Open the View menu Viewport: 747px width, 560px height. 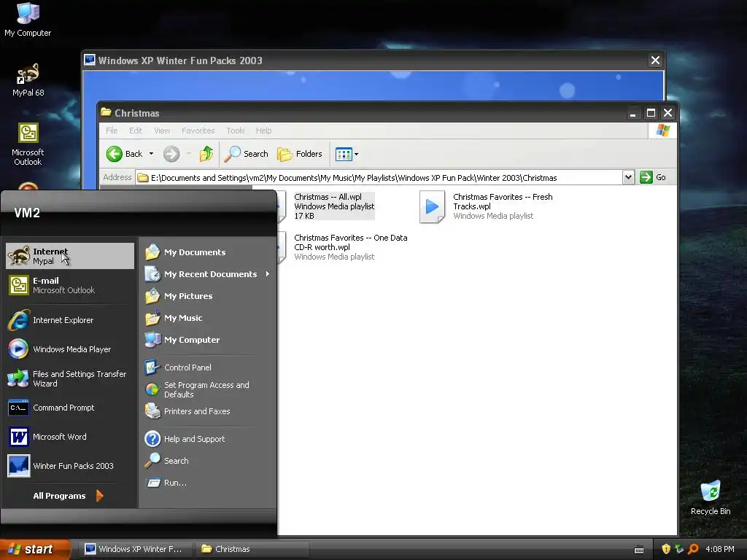[162, 131]
